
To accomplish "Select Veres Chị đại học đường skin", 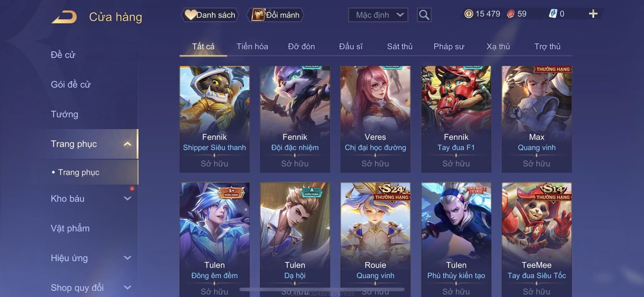I will [375, 119].
